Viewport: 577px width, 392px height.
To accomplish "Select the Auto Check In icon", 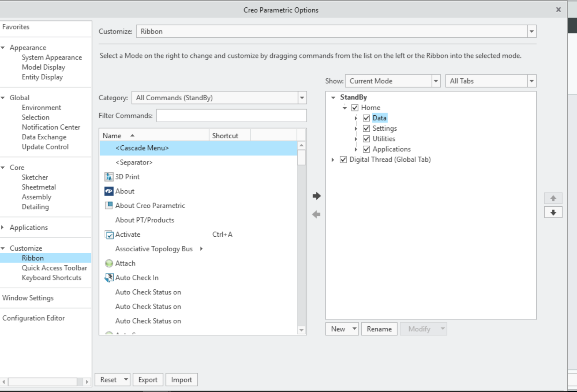I will point(109,277).
